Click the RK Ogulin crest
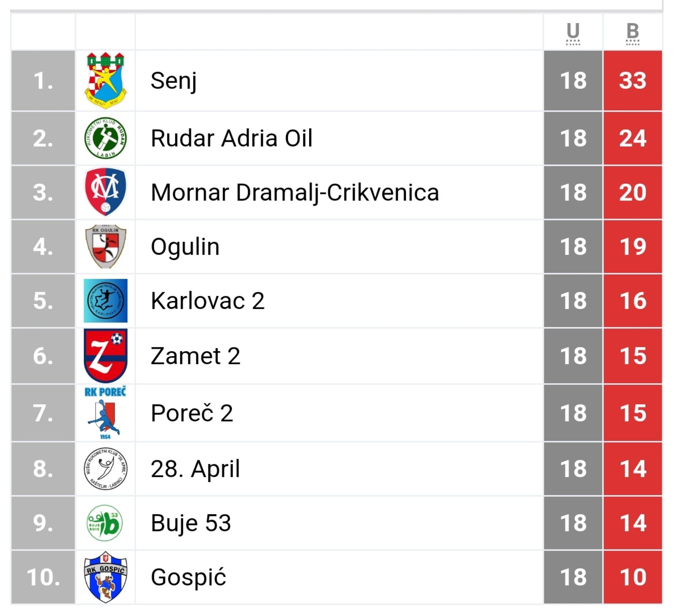 coord(105,246)
